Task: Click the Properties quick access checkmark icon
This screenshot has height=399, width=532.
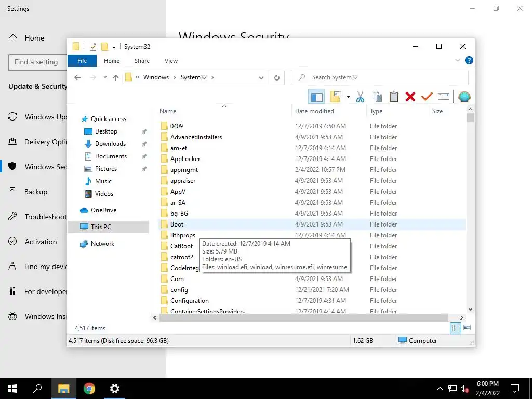Action: 93,47
